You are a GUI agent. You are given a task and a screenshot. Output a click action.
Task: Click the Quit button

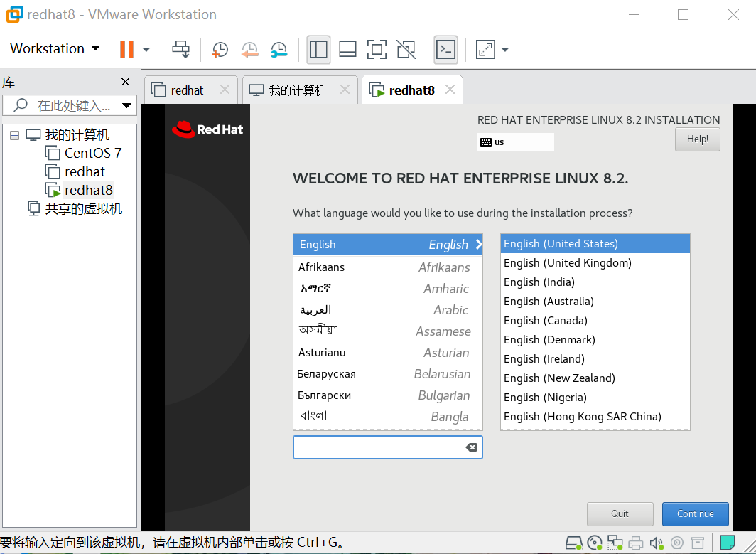point(620,514)
